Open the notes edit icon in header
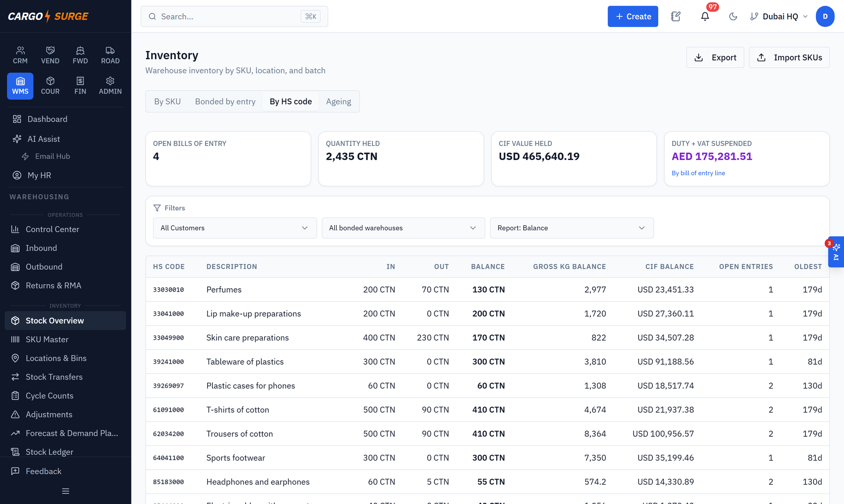The height and width of the screenshot is (504, 844). click(x=676, y=16)
